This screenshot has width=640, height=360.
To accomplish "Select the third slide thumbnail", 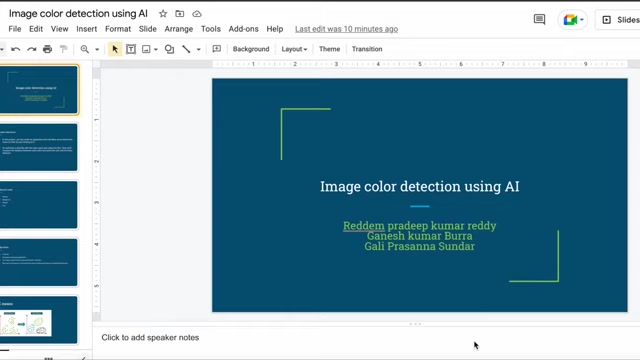I will (x=39, y=205).
